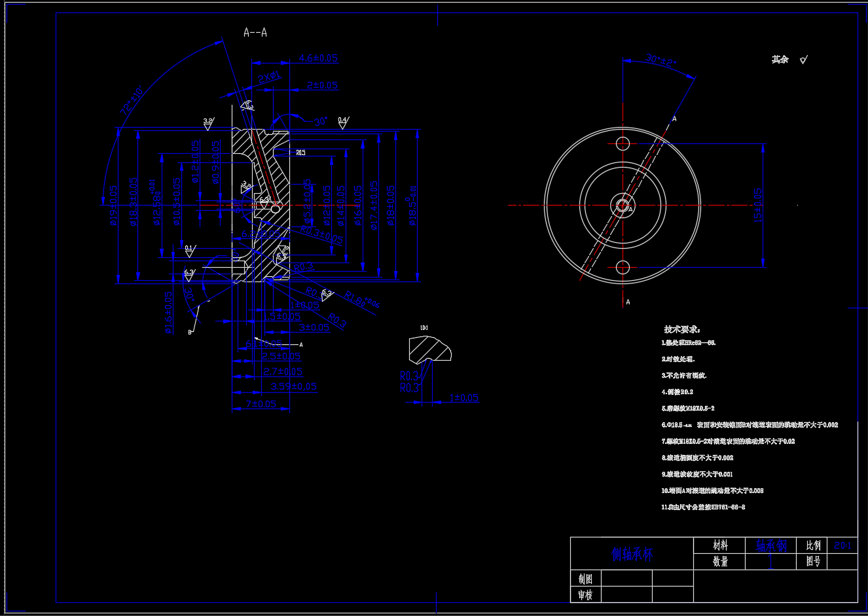Screen dimensions: 868x616
Task: Select the 72°±10' angular dimension
Action: 132,100
